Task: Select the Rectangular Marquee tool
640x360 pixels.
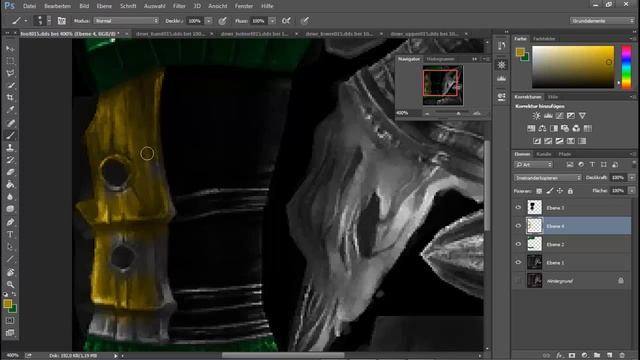Action: pyautogui.click(x=10, y=61)
